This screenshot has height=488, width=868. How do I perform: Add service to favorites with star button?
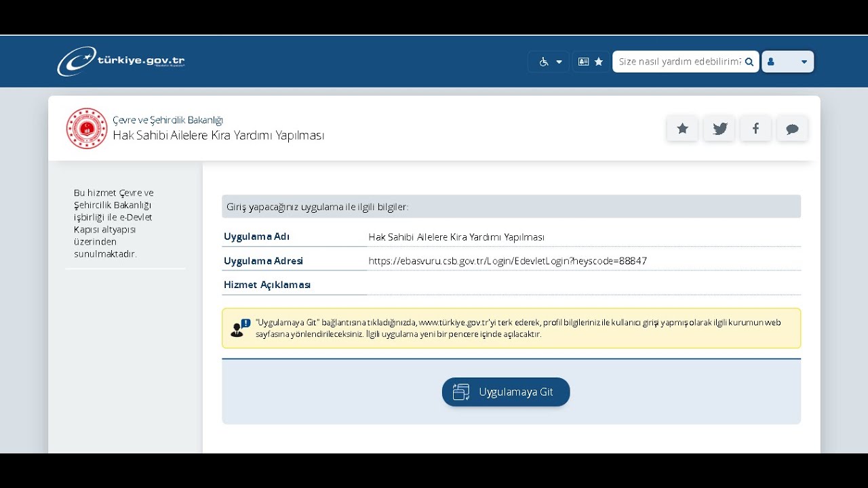pyautogui.click(x=683, y=129)
